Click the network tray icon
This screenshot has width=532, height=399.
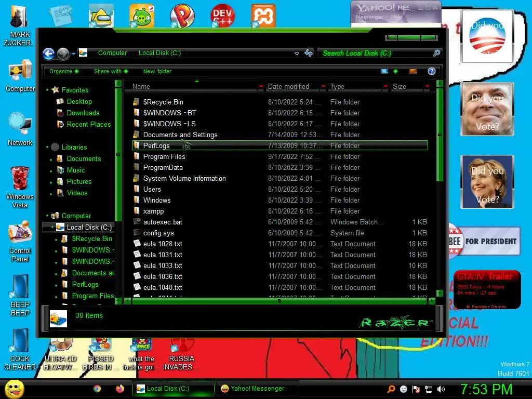click(x=429, y=389)
